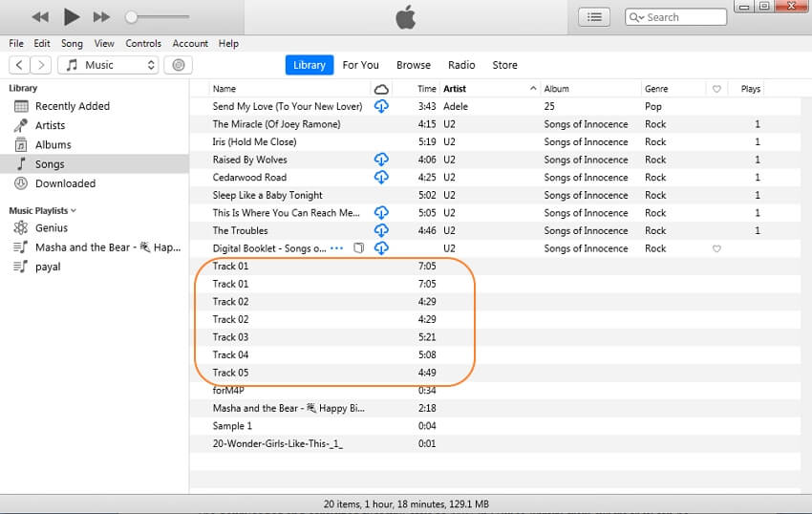Open the payal playlist
This screenshot has width=812, height=514.
point(95,267)
